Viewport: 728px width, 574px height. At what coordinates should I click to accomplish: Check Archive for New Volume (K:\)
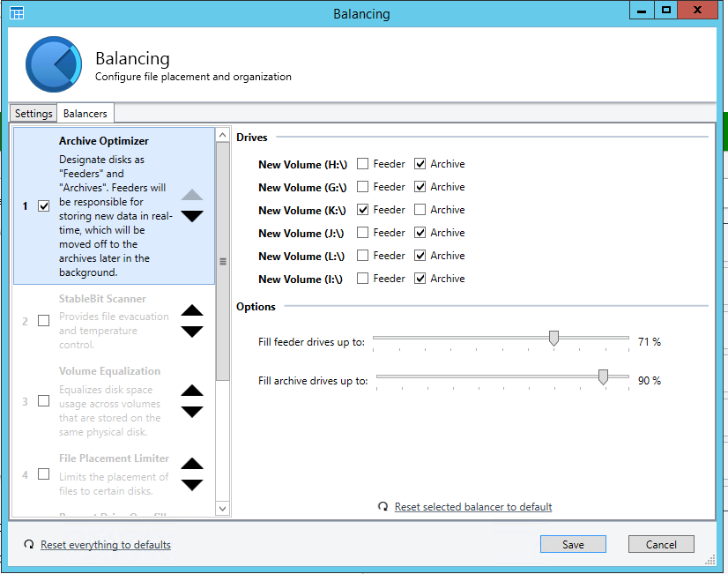coord(420,210)
